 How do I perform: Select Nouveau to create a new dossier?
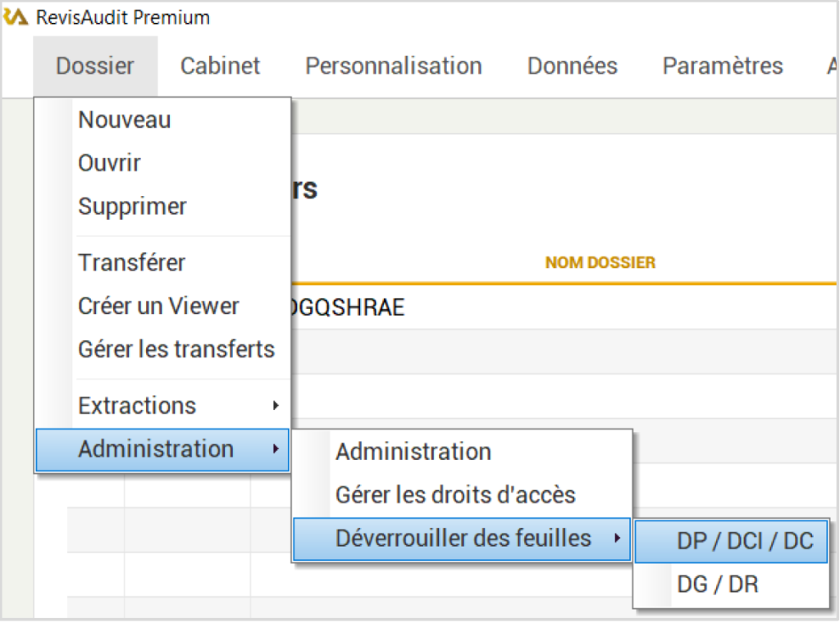pos(124,120)
